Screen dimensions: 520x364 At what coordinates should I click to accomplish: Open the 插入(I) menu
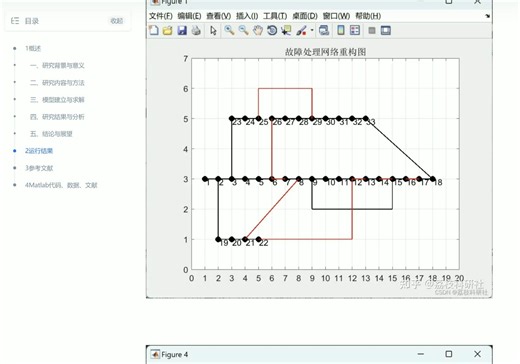[247, 16]
